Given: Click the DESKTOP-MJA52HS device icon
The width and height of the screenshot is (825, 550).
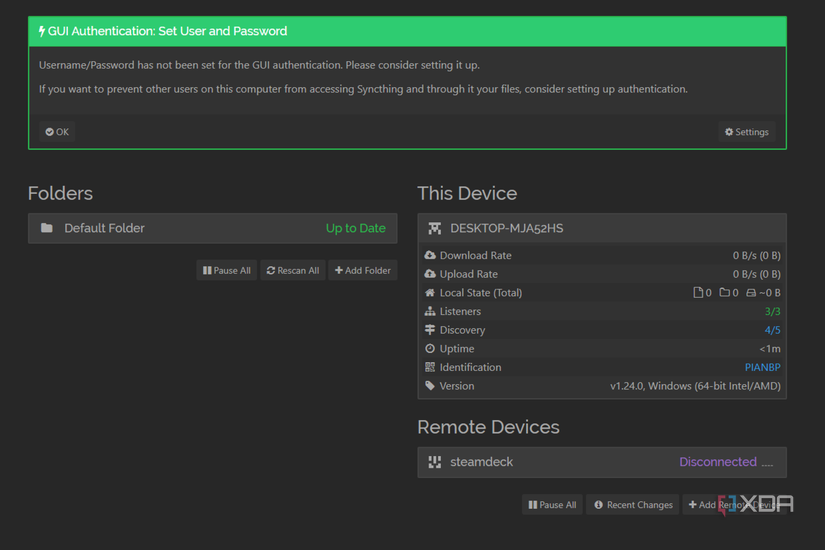Looking at the screenshot, I should (435, 228).
